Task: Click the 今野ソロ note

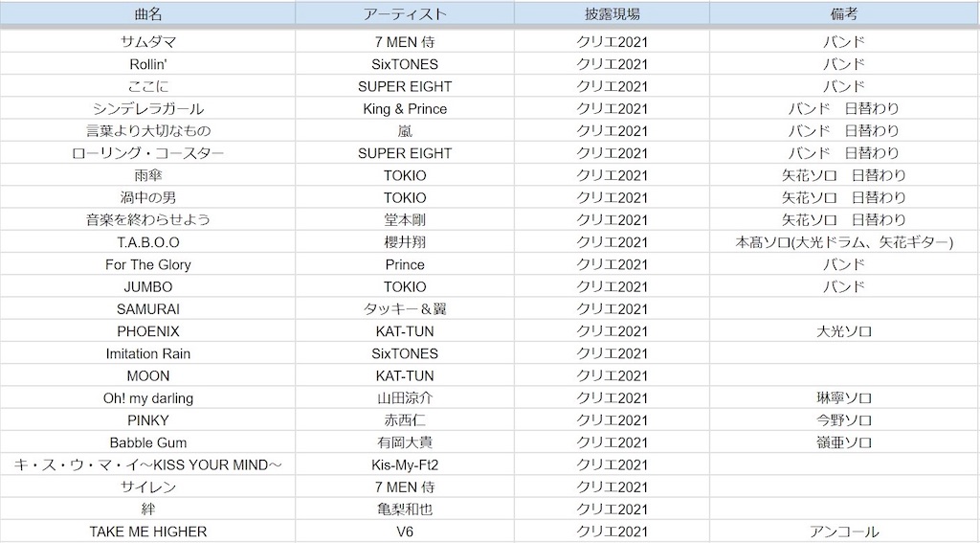Action: (x=844, y=420)
